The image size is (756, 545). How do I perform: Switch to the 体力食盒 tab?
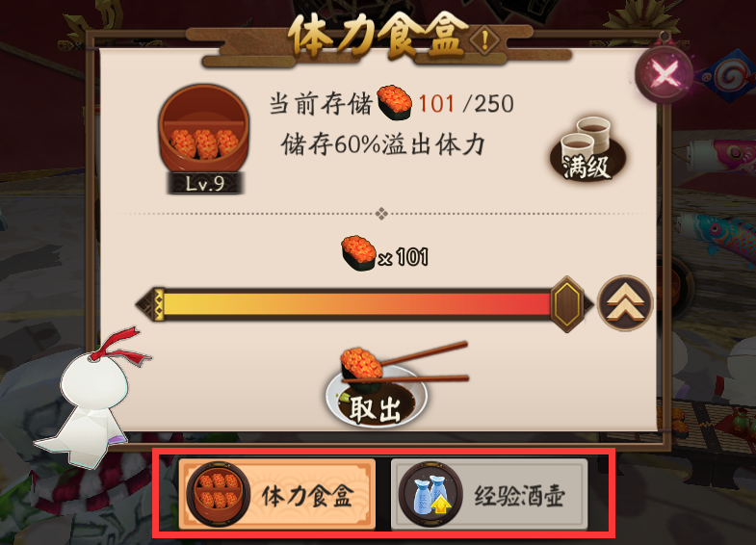pyautogui.click(x=276, y=495)
